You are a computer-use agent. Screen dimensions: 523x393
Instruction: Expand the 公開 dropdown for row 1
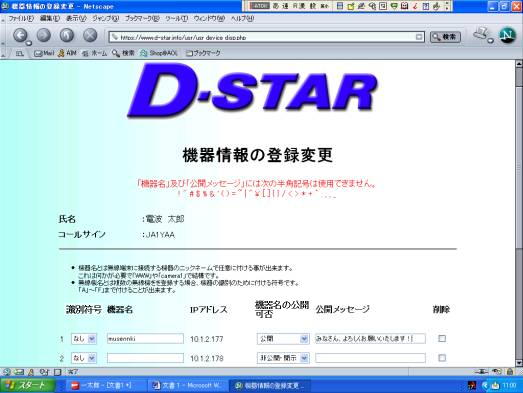click(283, 339)
